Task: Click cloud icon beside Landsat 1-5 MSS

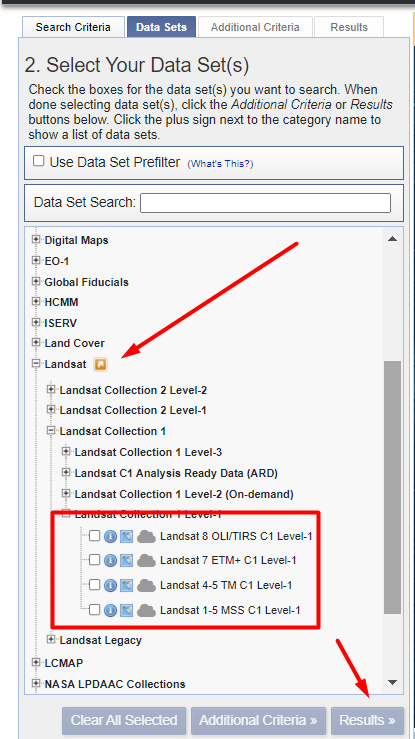Action: [x=146, y=610]
